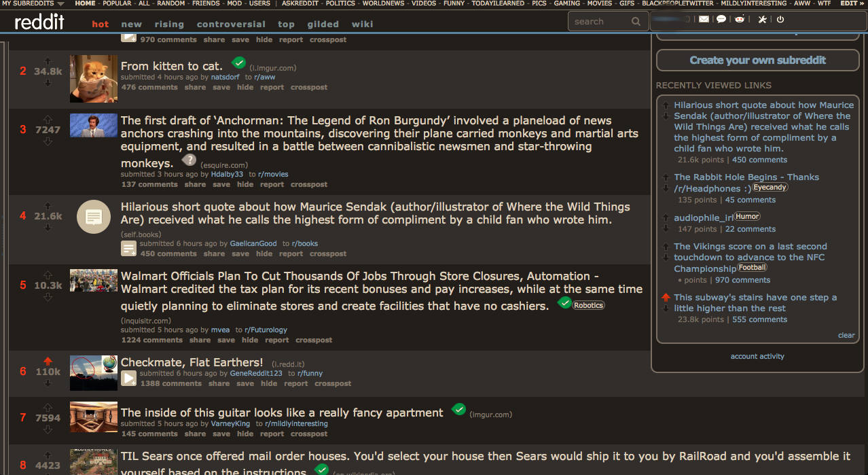
Task: Upvote the Anchorman first draft post
Action: [48, 119]
